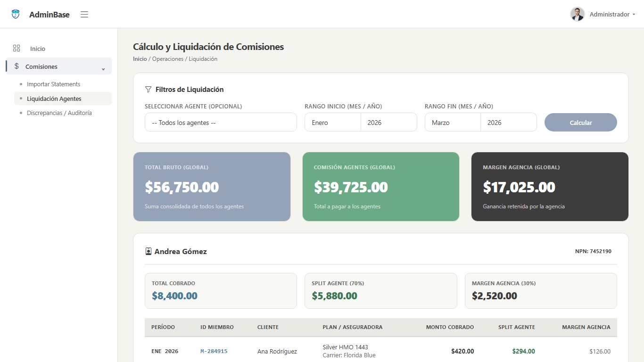Click the client name Ana Rodríguez
Viewport: 644px width, 362px height.
pyautogui.click(x=277, y=351)
